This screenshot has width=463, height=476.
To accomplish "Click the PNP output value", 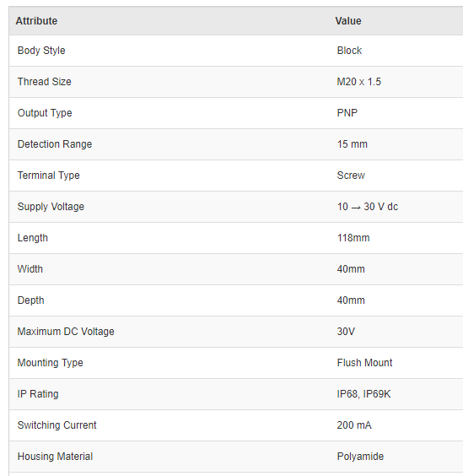I will coord(347,113).
